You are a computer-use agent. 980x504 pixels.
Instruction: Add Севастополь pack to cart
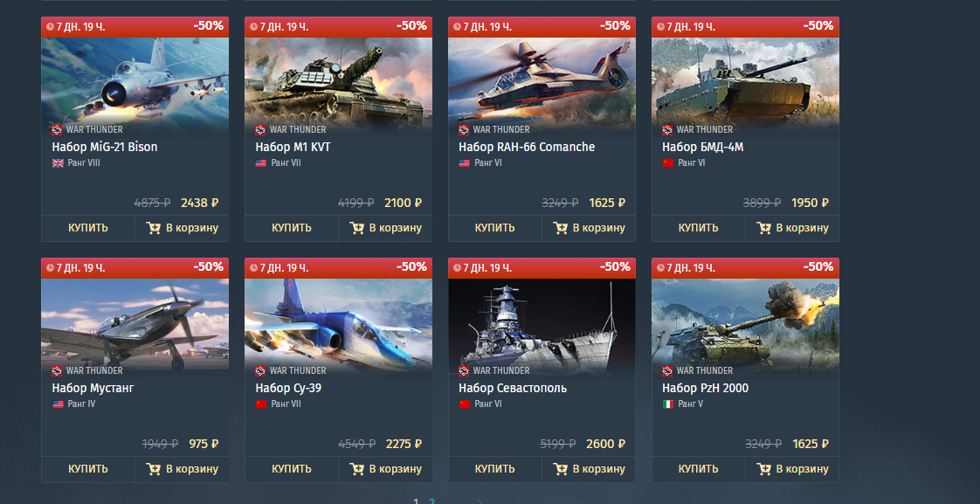tap(589, 469)
